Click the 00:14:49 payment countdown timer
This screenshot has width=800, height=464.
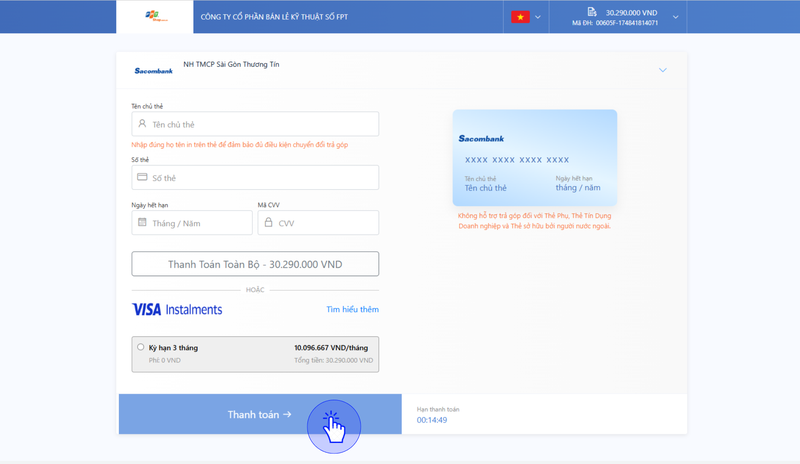point(432,420)
